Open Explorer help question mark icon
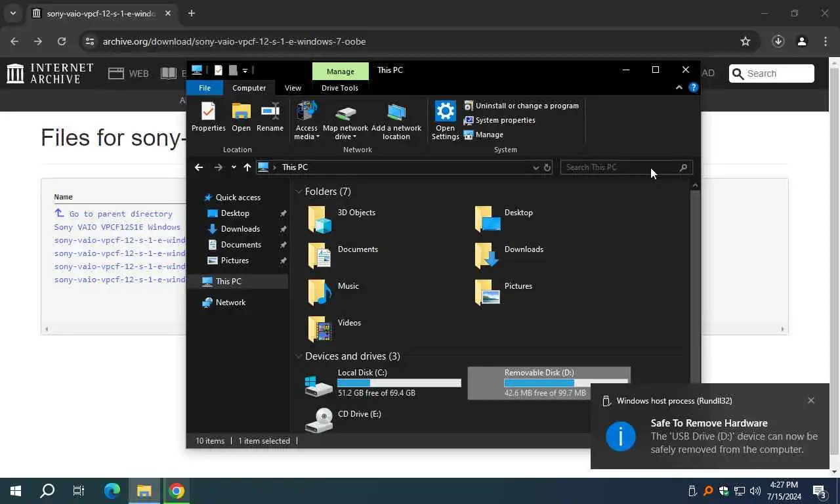The image size is (840, 504). point(693,87)
